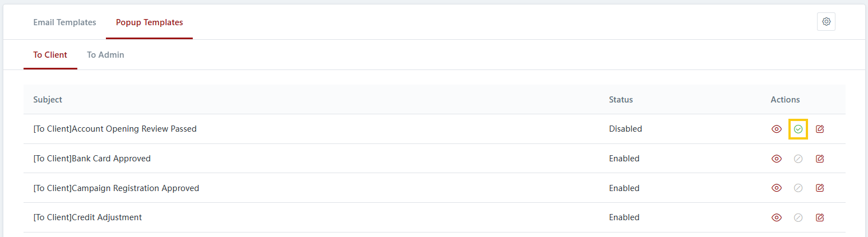The height and width of the screenshot is (237, 868).
Task: Switch to Email Templates tab
Action: [x=64, y=22]
